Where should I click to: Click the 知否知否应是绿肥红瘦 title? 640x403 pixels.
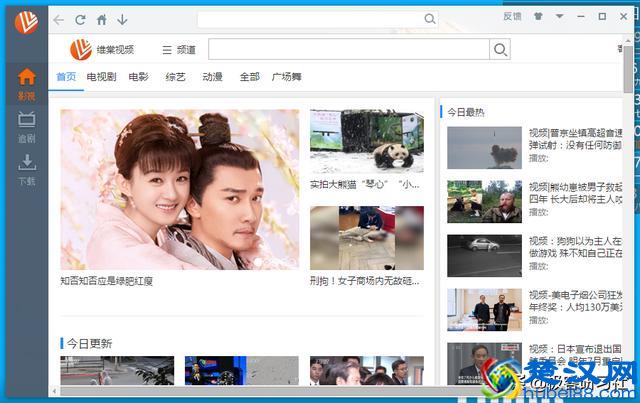pyautogui.click(x=107, y=281)
